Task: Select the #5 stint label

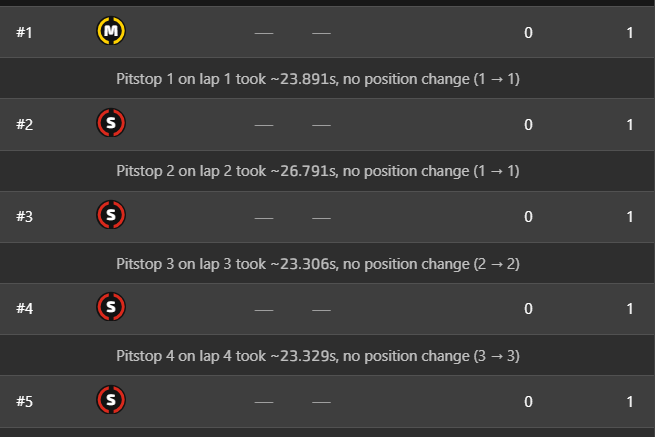Action: [25, 401]
